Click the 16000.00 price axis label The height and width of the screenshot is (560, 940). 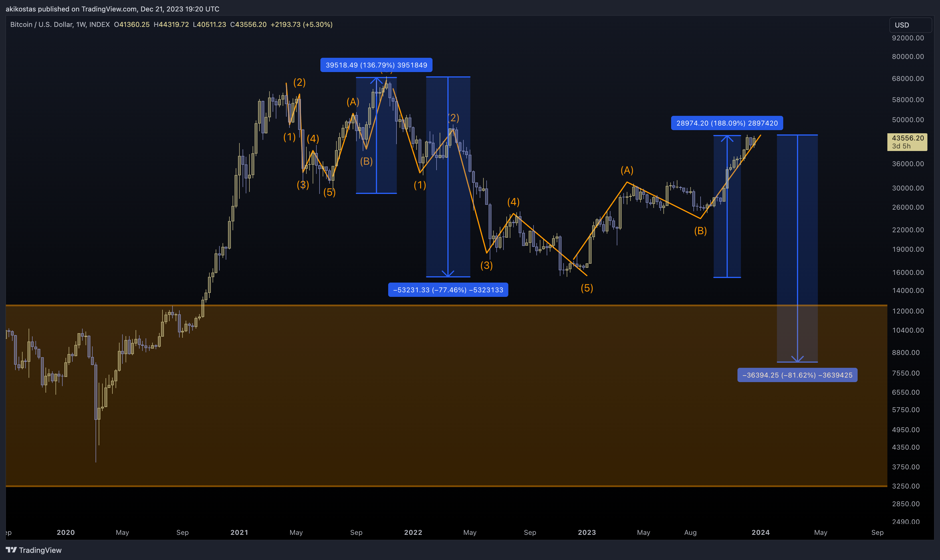pyautogui.click(x=908, y=273)
